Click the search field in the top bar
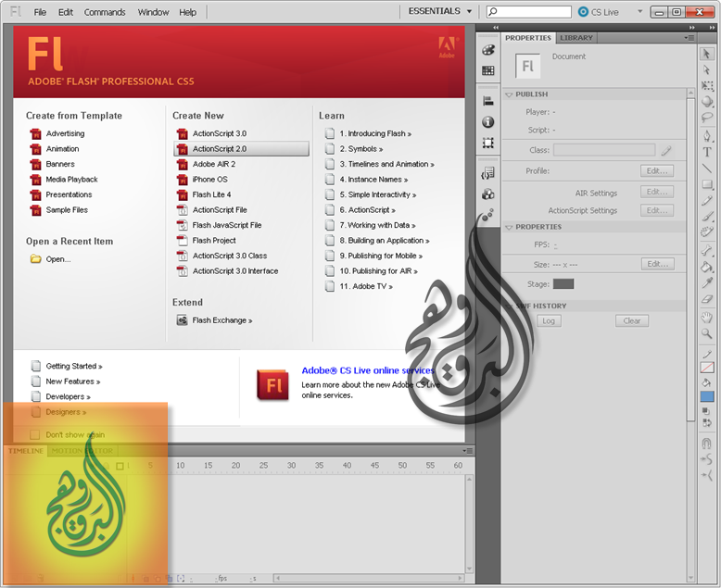 [529, 11]
